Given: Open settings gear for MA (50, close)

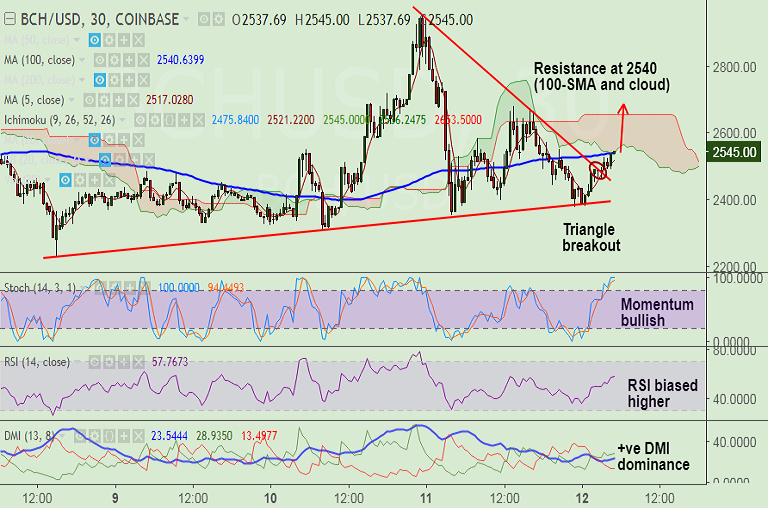Looking at the screenshot, I should tap(109, 40).
